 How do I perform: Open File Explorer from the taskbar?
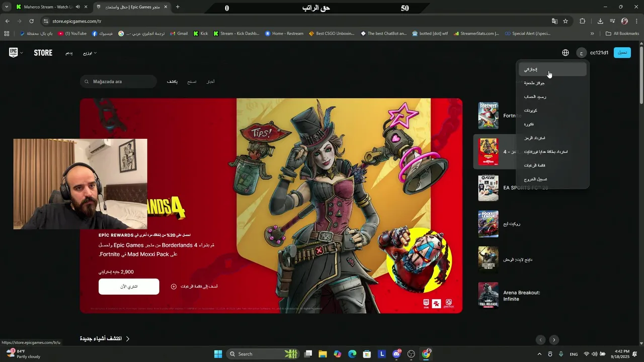pyautogui.click(x=323, y=354)
